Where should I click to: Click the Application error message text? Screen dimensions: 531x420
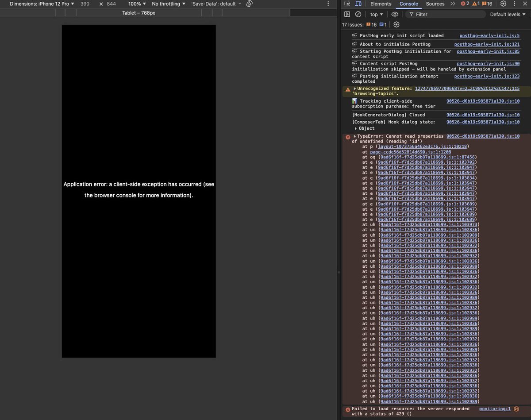click(x=139, y=189)
